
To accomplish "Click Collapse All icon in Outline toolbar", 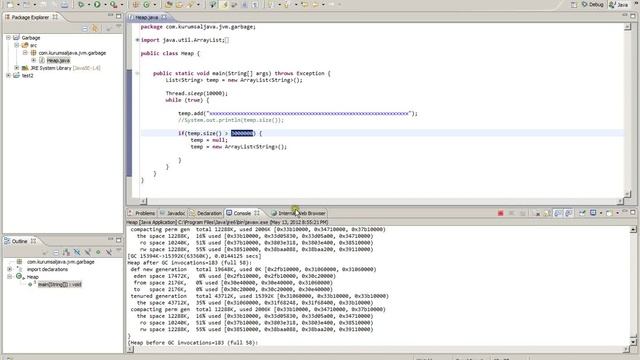I will pos(56,253).
